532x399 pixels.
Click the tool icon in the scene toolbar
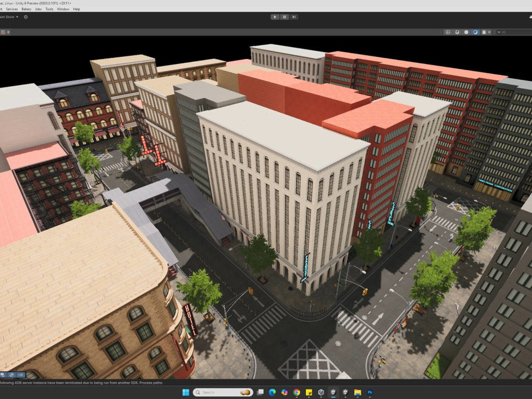(3, 32)
